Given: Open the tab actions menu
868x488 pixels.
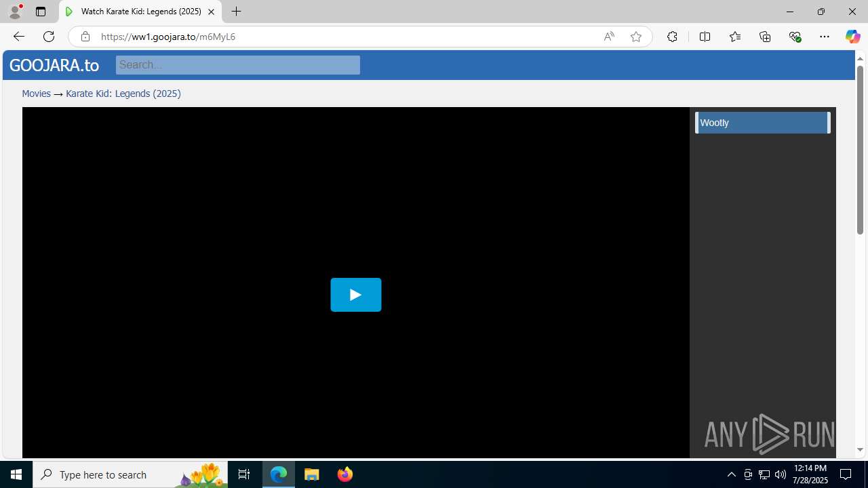Looking at the screenshot, I should tap(41, 12).
